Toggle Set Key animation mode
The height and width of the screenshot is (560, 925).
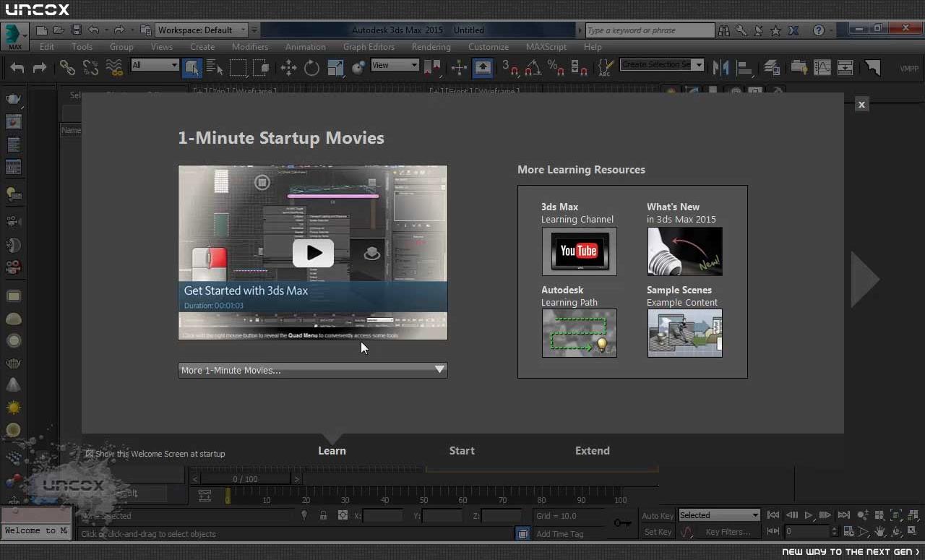[658, 532]
